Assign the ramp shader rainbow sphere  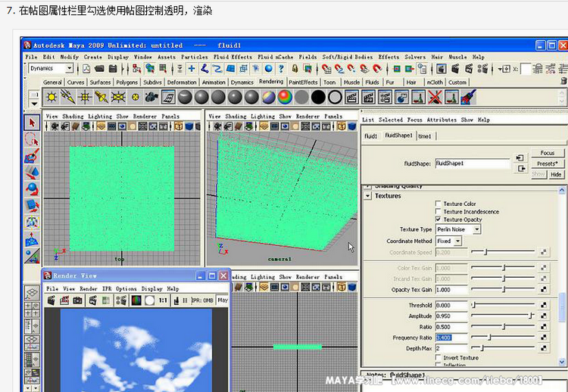pos(285,97)
